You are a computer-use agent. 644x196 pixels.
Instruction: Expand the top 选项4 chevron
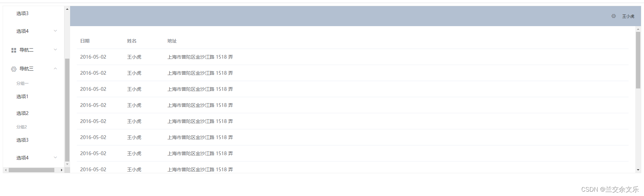coord(55,31)
